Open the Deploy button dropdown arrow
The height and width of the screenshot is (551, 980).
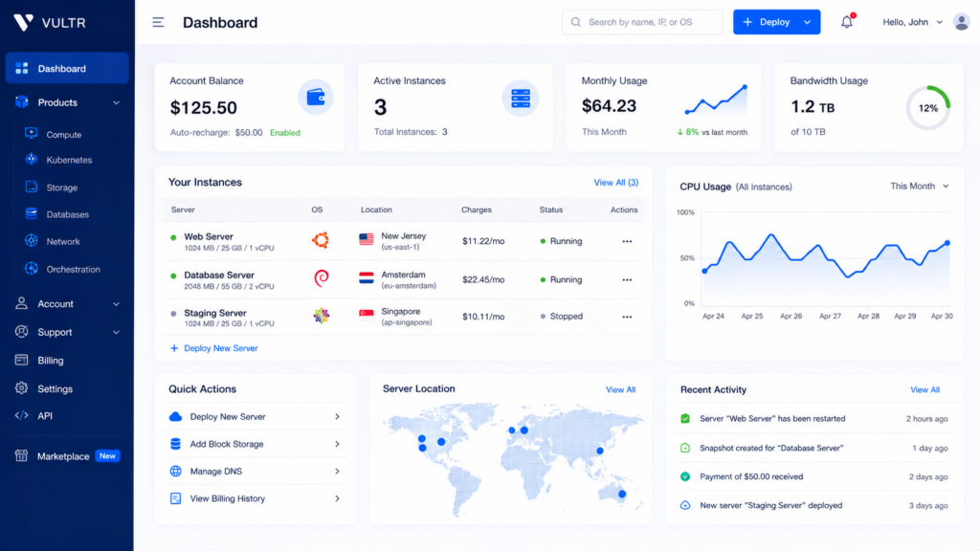click(808, 23)
